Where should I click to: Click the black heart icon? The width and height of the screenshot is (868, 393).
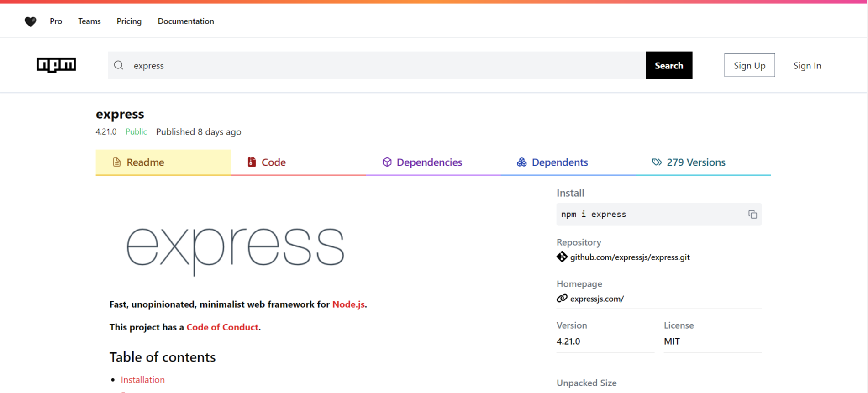click(x=30, y=21)
